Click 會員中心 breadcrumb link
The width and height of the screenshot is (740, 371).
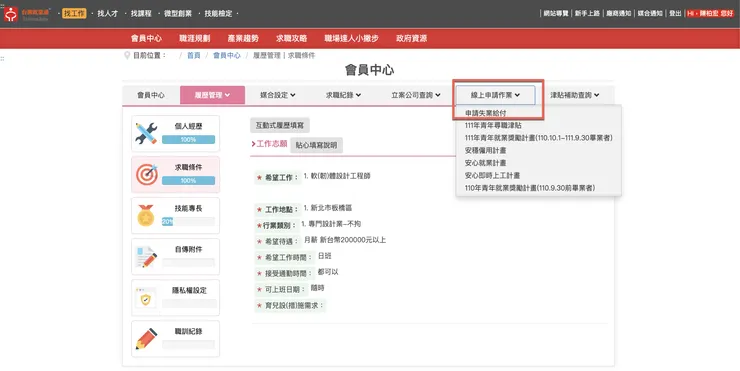pyautogui.click(x=227, y=55)
